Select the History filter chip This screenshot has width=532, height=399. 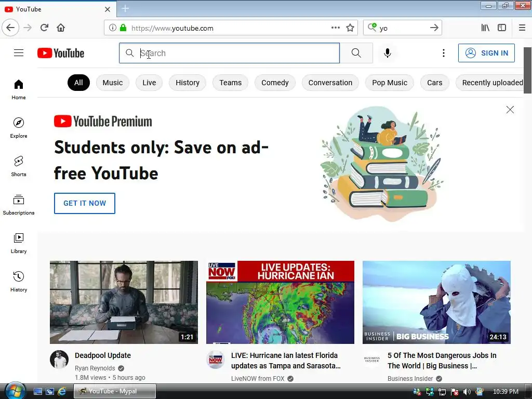coord(188,83)
